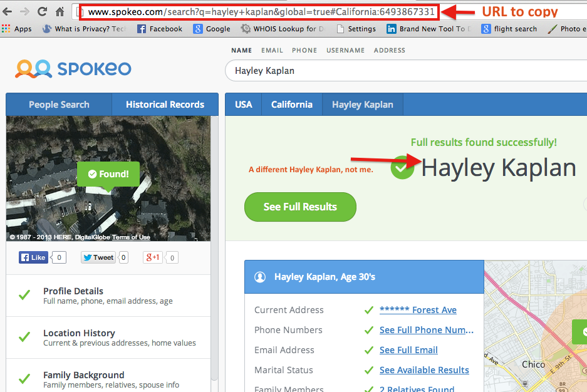This screenshot has height=392, width=587.
Task: Click the Marital Status label
Action: point(284,370)
